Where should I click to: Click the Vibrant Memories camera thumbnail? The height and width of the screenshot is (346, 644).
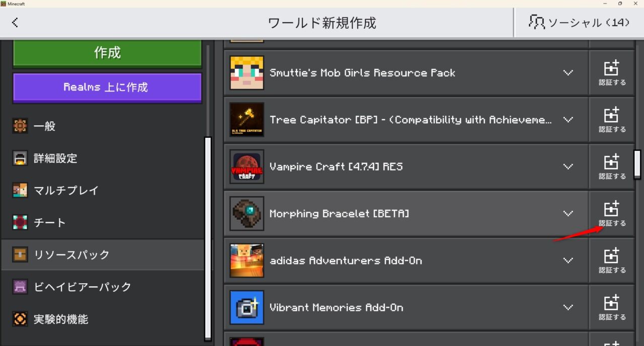247,307
